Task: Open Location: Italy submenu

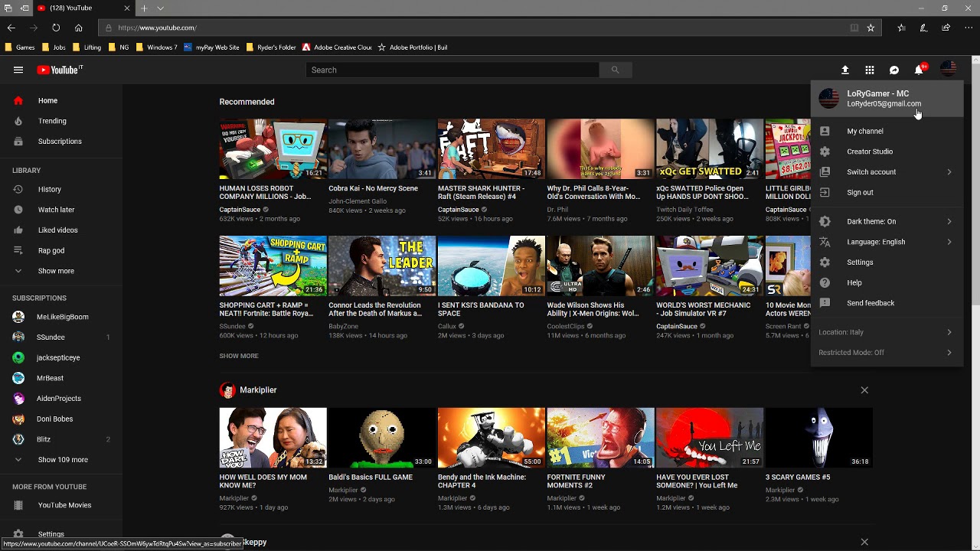Action: [x=887, y=332]
